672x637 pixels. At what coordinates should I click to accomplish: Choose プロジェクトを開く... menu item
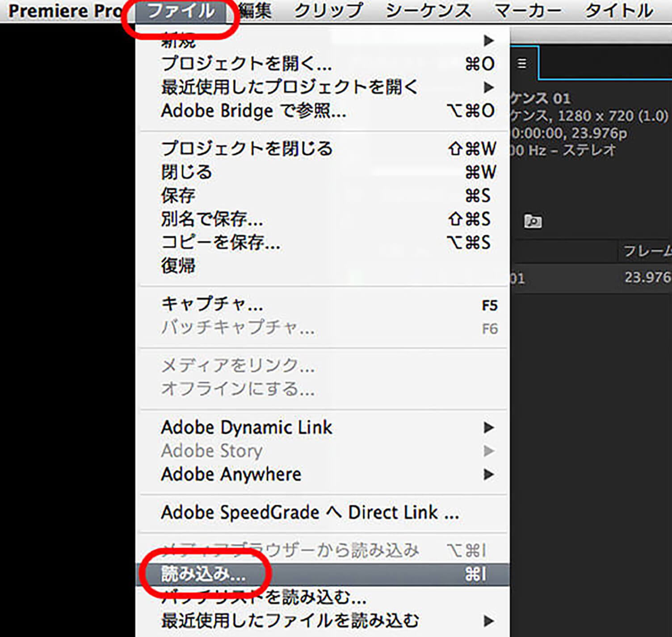point(323,63)
